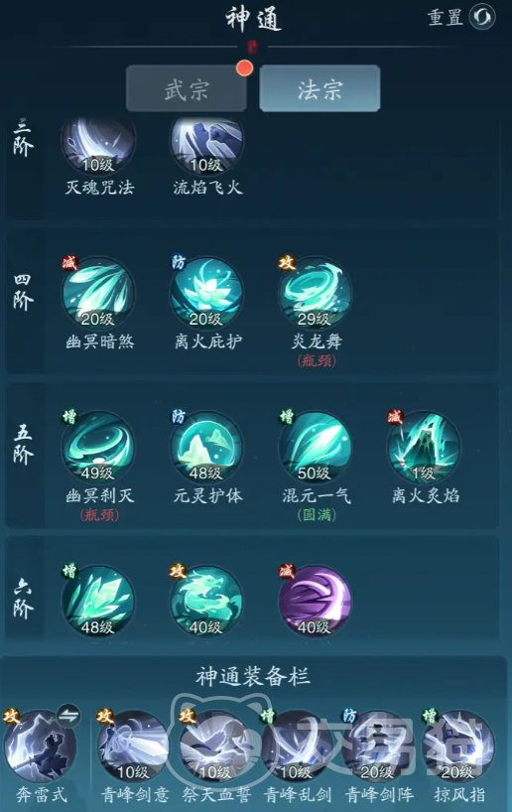
Task: Select the 流焰飞火 skill icon
Action: tap(206, 144)
